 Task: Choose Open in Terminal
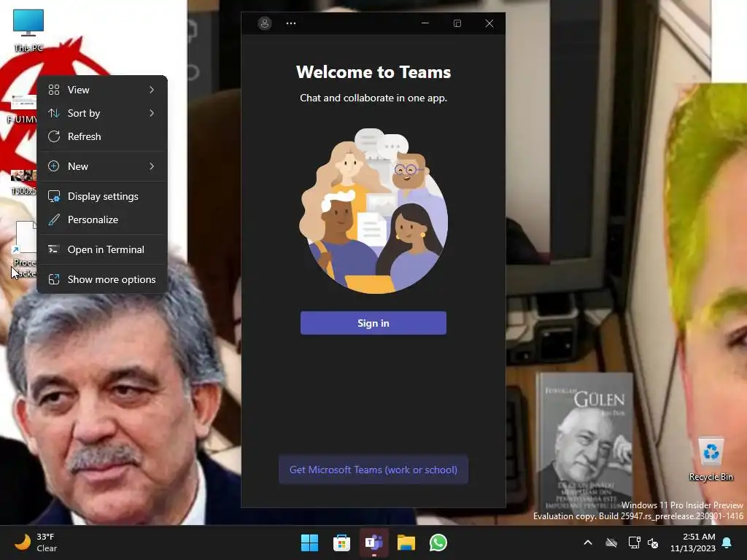(102, 249)
